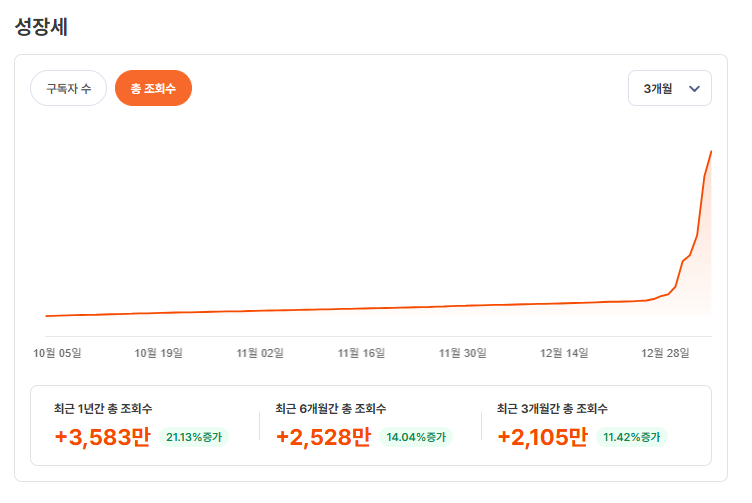Click the 21.13%증가 green badge
The width and height of the screenshot is (752, 503).
[194, 437]
